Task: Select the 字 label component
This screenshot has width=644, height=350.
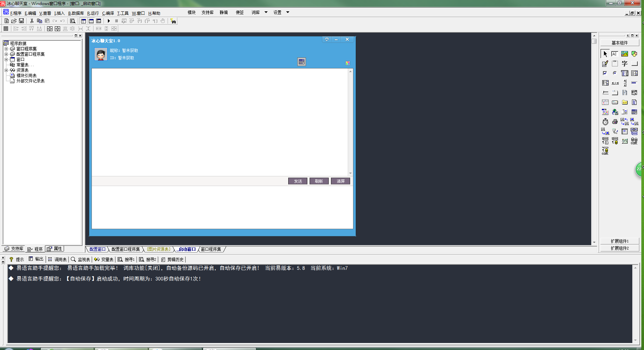Action: pos(624,63)
